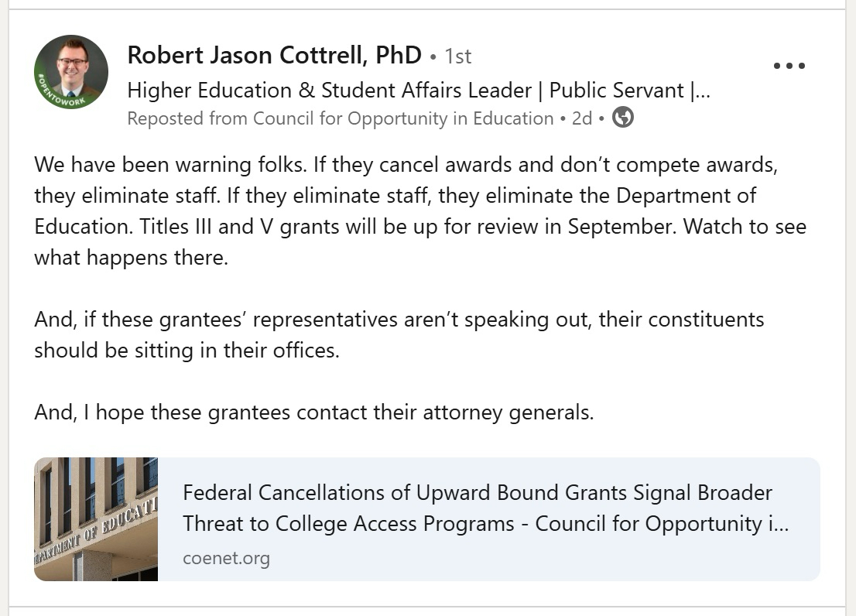This screenshot has height=616, width=856.
Task: Open Robert Jason Cottrell, PhD profile name
Action: [274, 56]
